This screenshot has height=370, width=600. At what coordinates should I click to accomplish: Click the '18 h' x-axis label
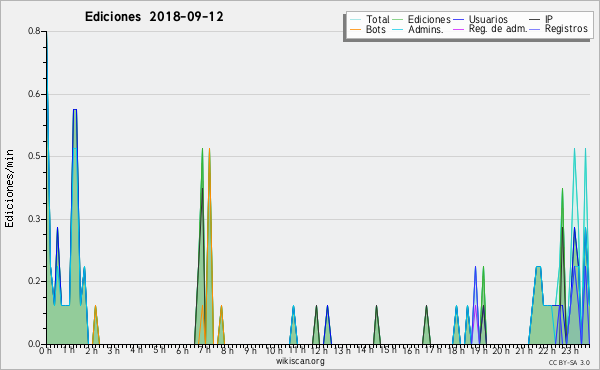[456, 351]
